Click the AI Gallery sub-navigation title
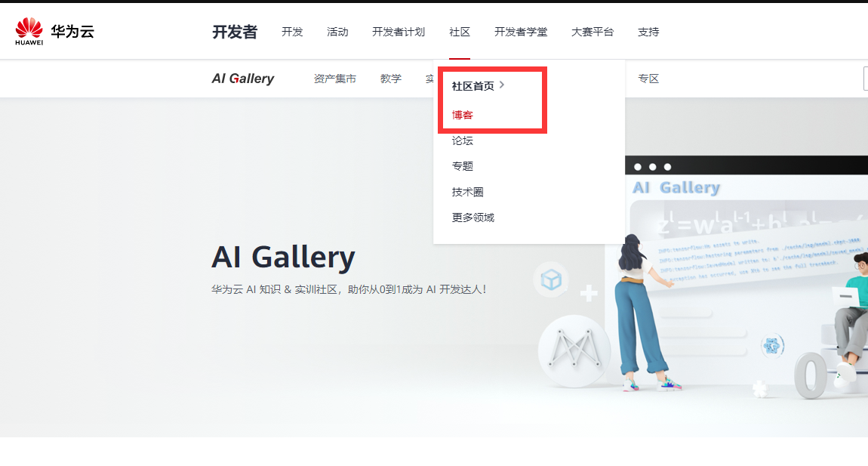Screen dimensions: 868x466 click(x=243, y=79)
